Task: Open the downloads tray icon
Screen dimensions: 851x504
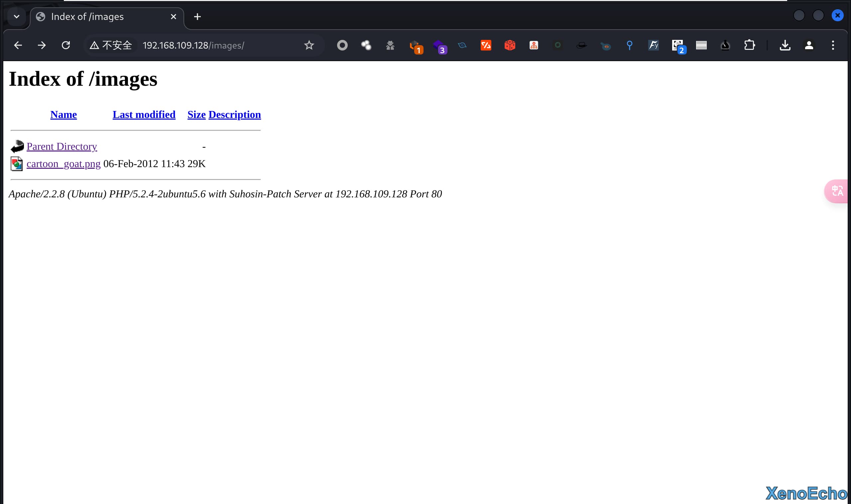Action: (x=785, y=45)
